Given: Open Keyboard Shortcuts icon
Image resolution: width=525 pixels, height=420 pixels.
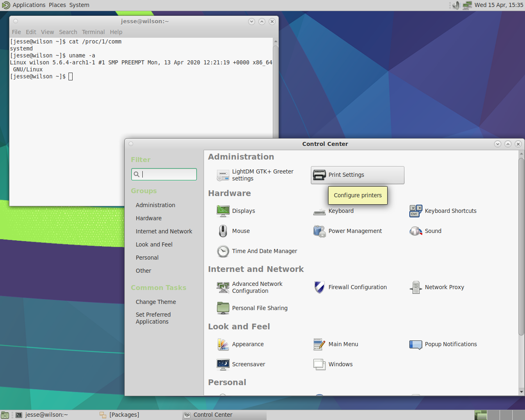Looking at the screenshot, I should point(415,211).
